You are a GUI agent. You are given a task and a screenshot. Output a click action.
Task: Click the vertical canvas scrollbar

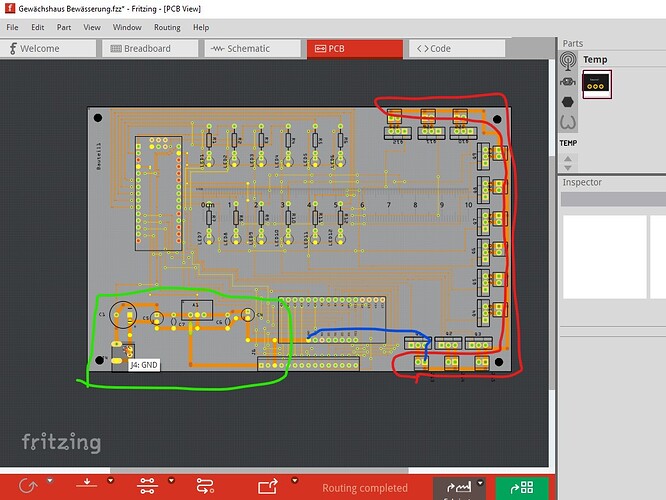coord(552,272)
